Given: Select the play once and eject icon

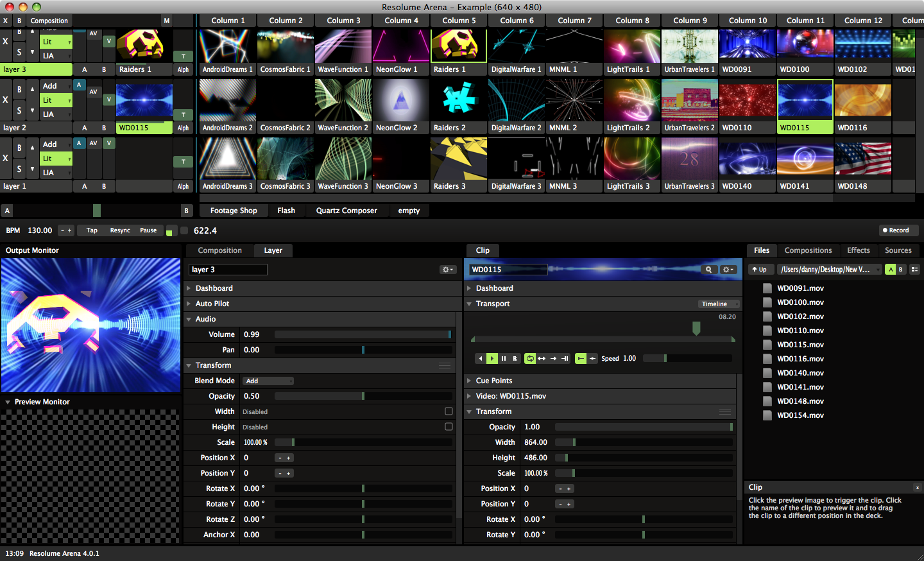Looking at the screenshot, I should 553,359.
